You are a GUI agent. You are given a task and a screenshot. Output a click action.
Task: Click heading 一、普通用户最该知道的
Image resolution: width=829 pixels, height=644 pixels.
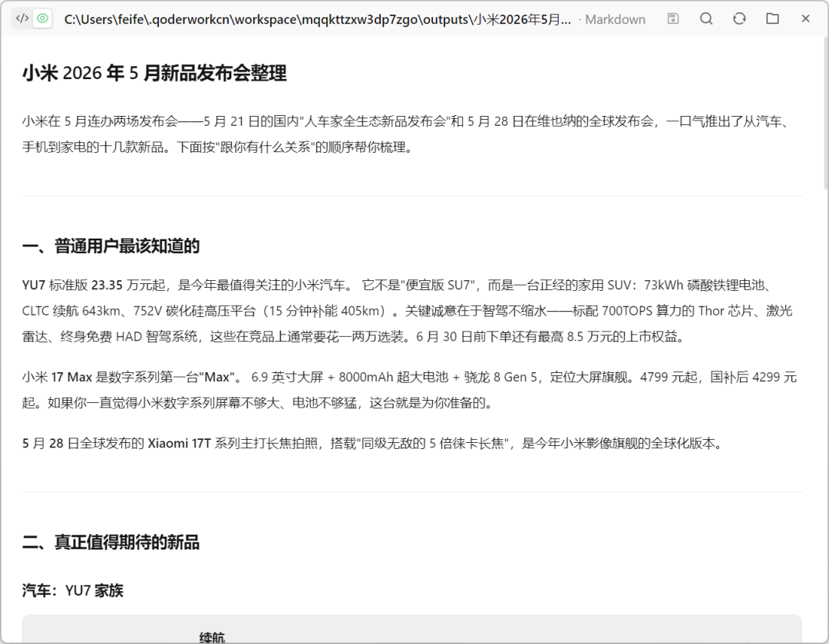111,246
